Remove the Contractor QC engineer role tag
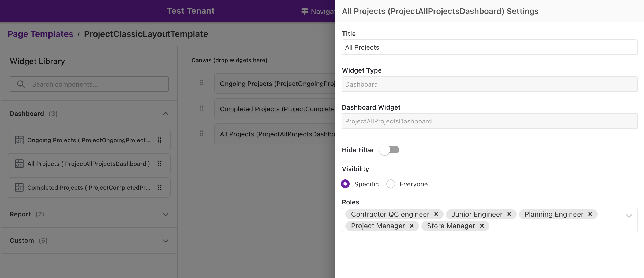644x278 pixels. [436, 214]
